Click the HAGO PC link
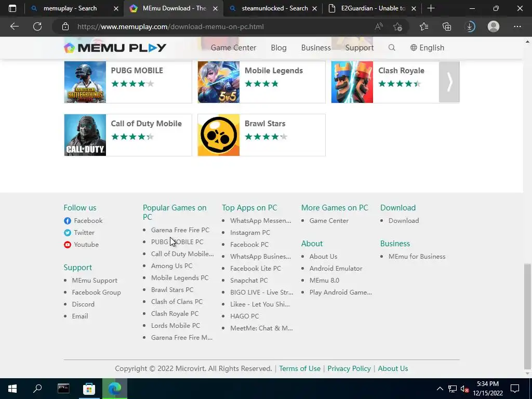Screen dimensions: 532x399 tap(245, 316)
